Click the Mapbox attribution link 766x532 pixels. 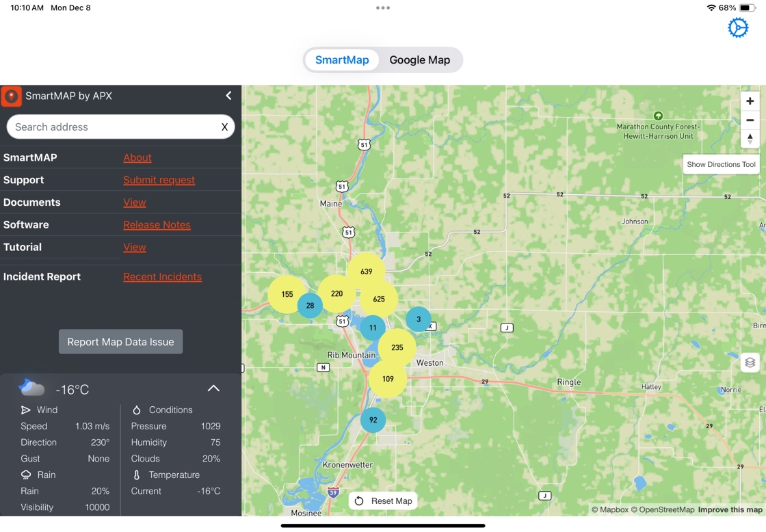click(609, 509)
